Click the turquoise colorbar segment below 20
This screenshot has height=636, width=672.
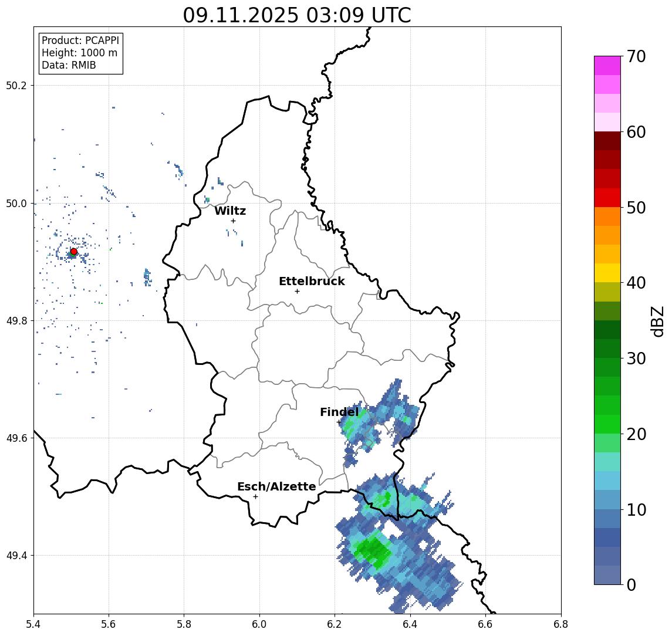tap(607, 462)
